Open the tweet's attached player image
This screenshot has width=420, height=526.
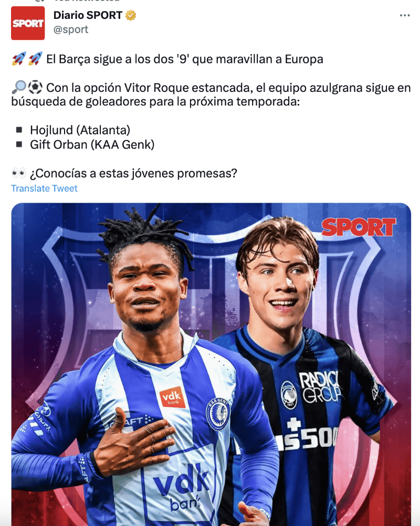(x=211, y=364)
